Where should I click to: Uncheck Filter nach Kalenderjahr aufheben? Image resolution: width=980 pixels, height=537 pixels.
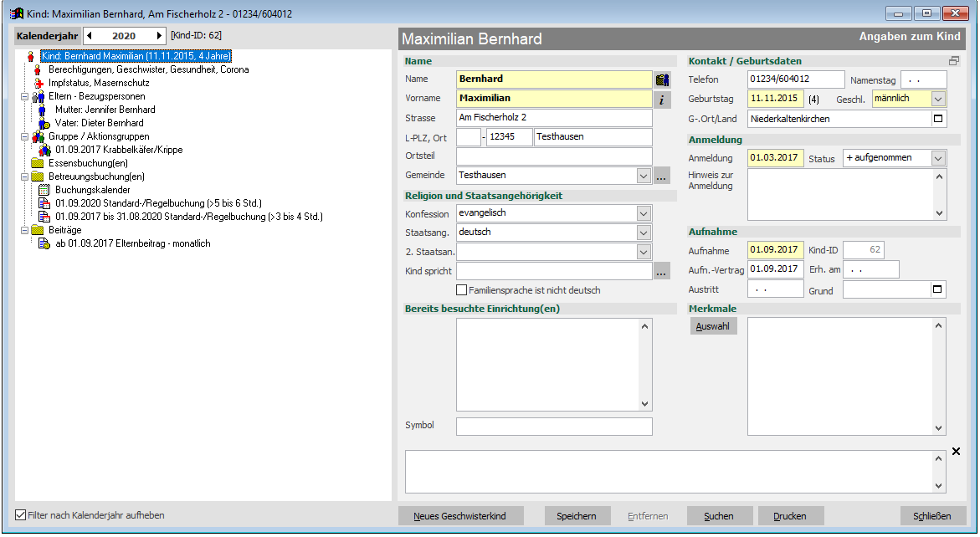21,515
